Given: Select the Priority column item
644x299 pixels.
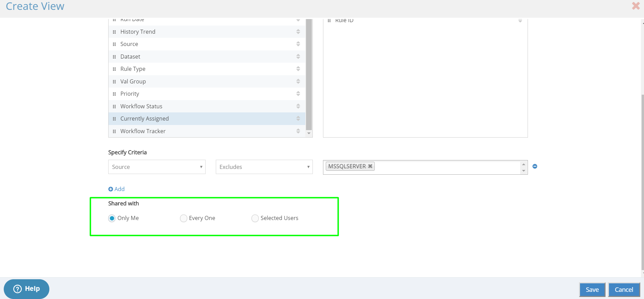Looking at the screenshot, I should [207, 94].
